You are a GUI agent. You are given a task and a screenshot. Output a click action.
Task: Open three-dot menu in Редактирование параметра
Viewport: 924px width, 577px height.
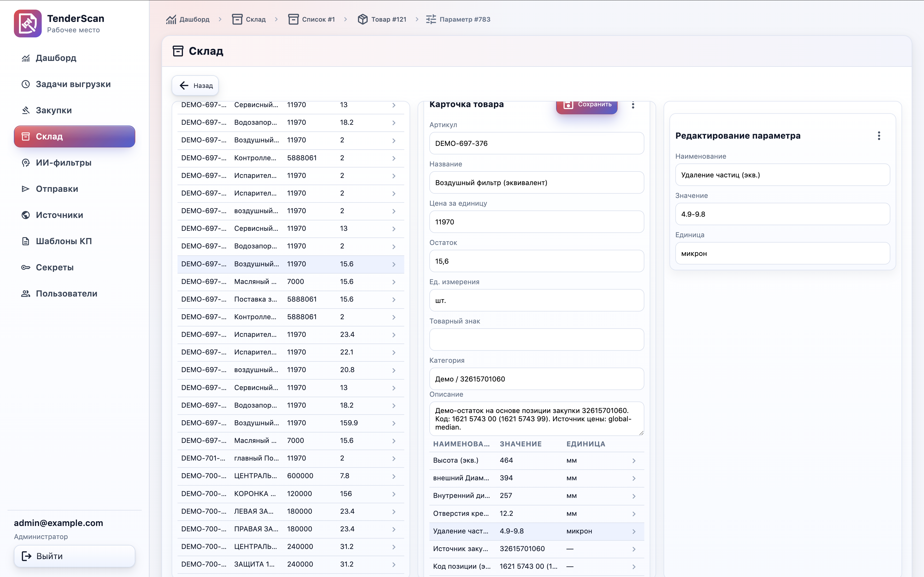879,136
